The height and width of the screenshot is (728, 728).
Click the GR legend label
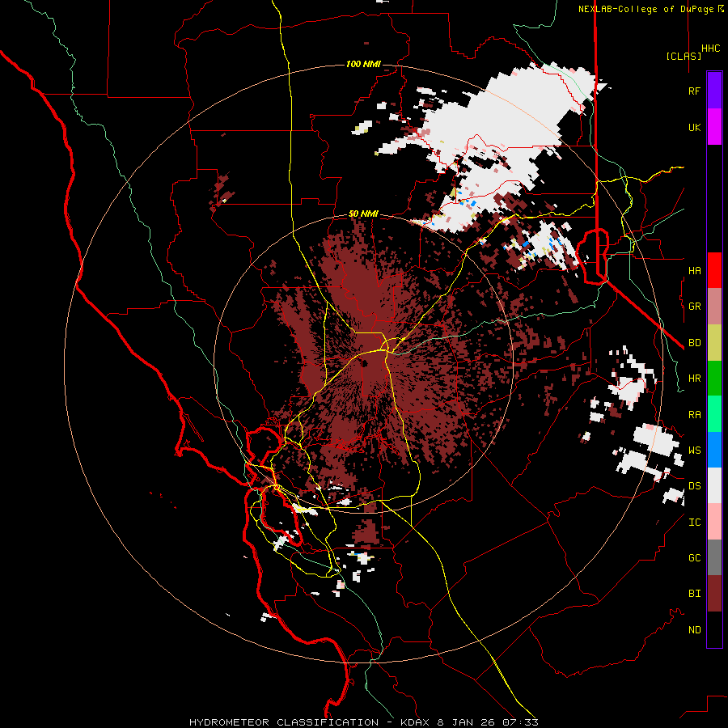[695, 307]
